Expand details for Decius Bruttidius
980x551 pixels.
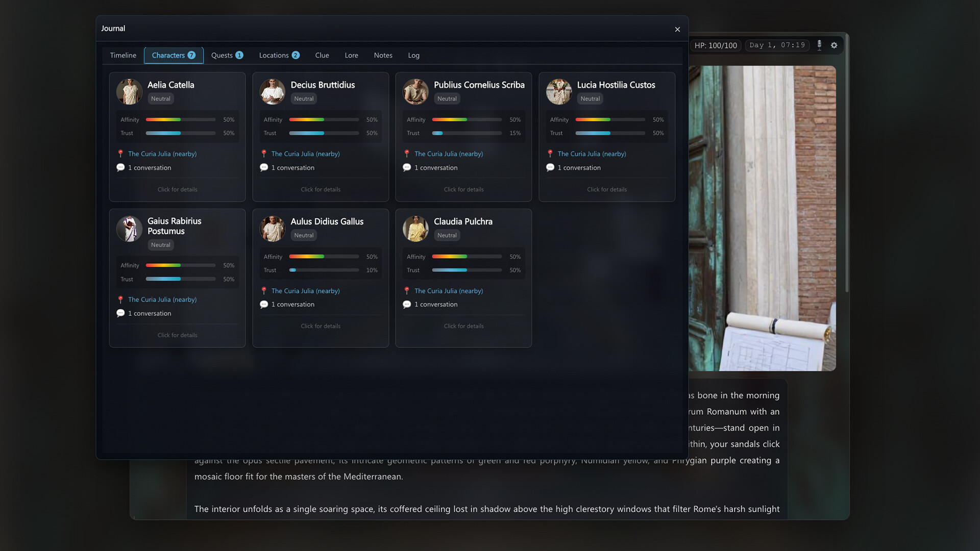click(x=321, y=189)
